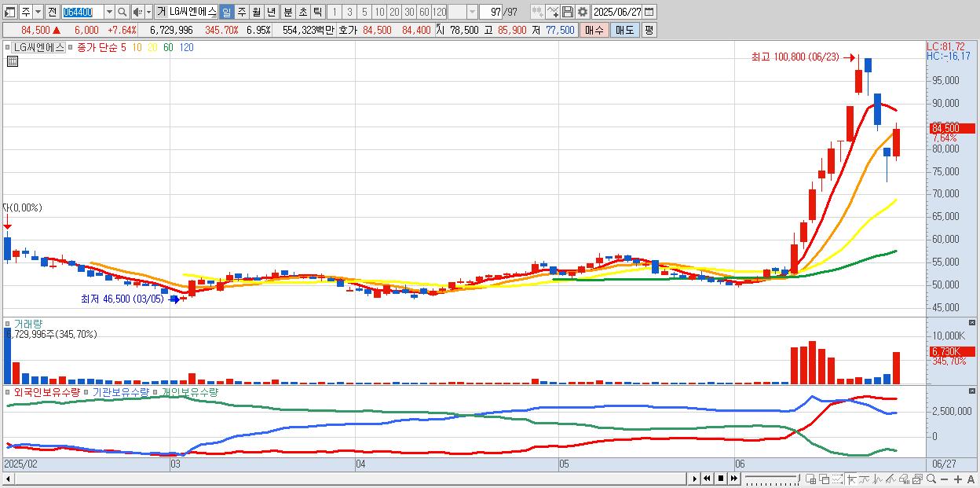The image size is (980, 488).
Task: Click the 매도 sell button
Action: 625,30
